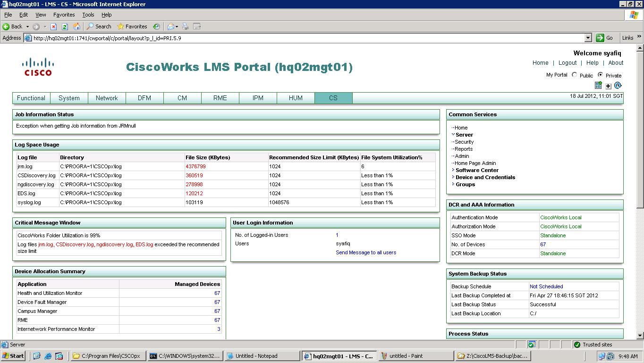Click third quick launch icon
The image size is (644, 363).
pos(59,356)
